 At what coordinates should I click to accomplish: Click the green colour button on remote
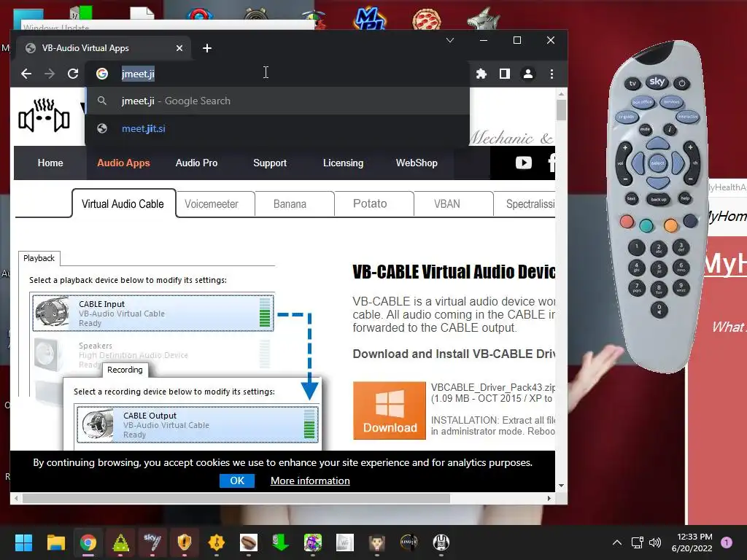click(x=646, y=225)
